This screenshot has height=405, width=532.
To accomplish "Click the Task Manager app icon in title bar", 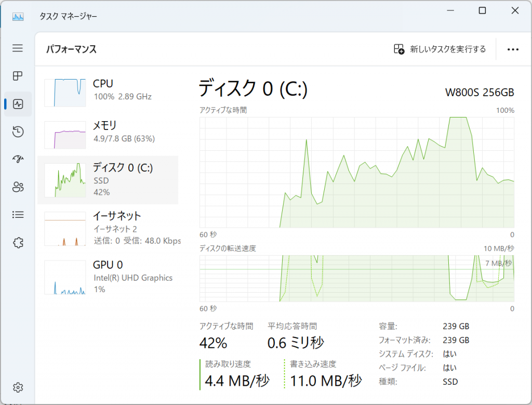I will click(18, 16).
